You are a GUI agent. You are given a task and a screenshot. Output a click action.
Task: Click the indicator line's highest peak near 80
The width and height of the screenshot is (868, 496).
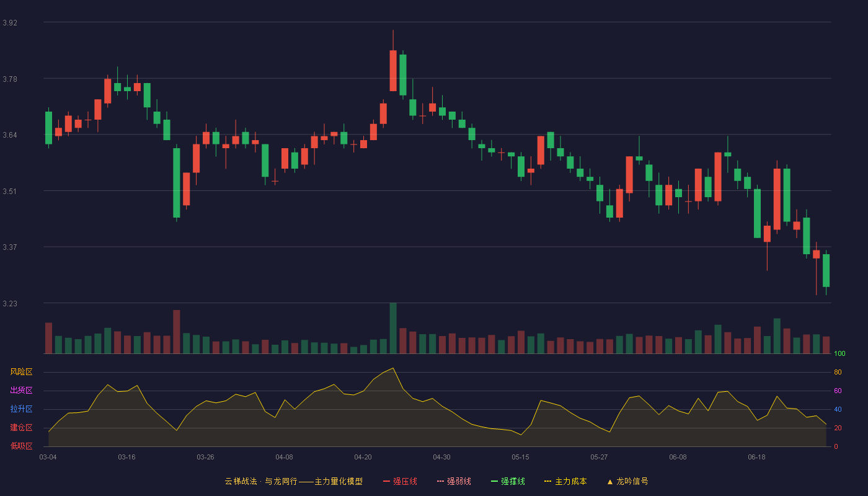tap(393, 368)
